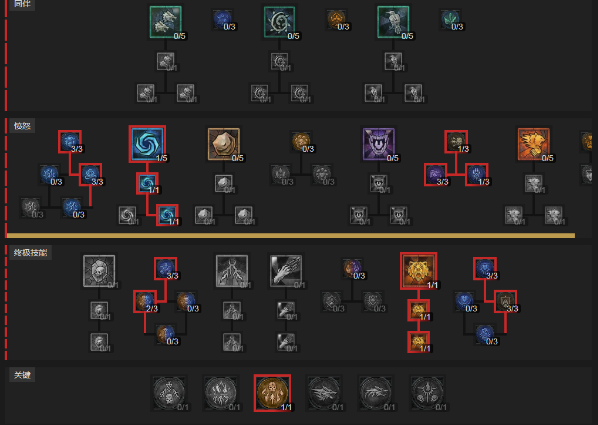
Task: Select the Cataclysm lightning ultimate skill 0/1
Action: pyautogui.click(x=232, y=271)
